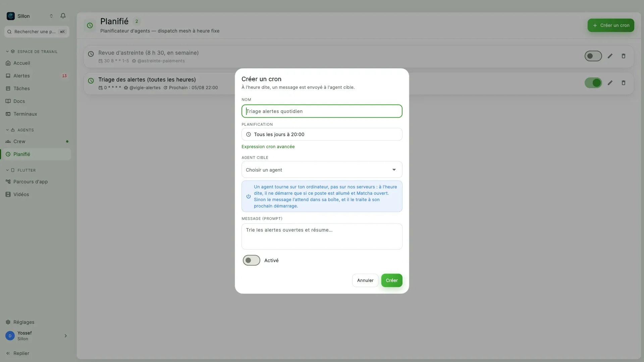Disable the Triage des alertes toggle
Image resolution: width=644 pixels, height=362 pixels.
click(x=593, y=83)
